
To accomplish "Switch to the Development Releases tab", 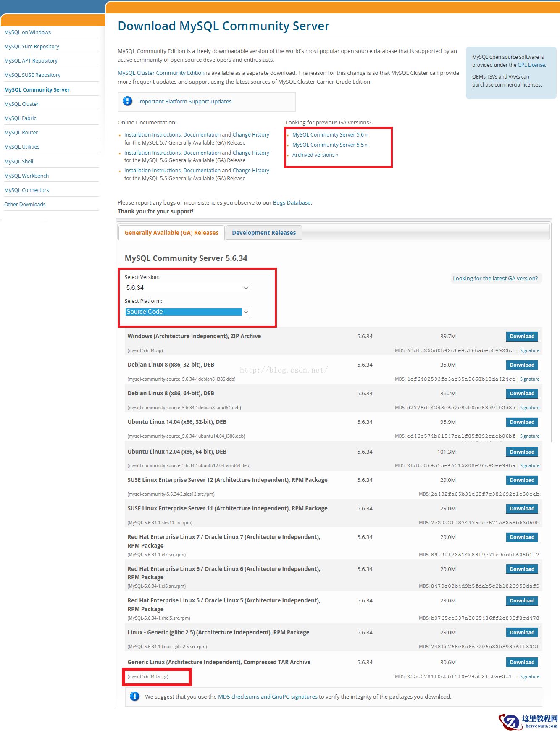I will pyautogui.click(x=264, y=233).
